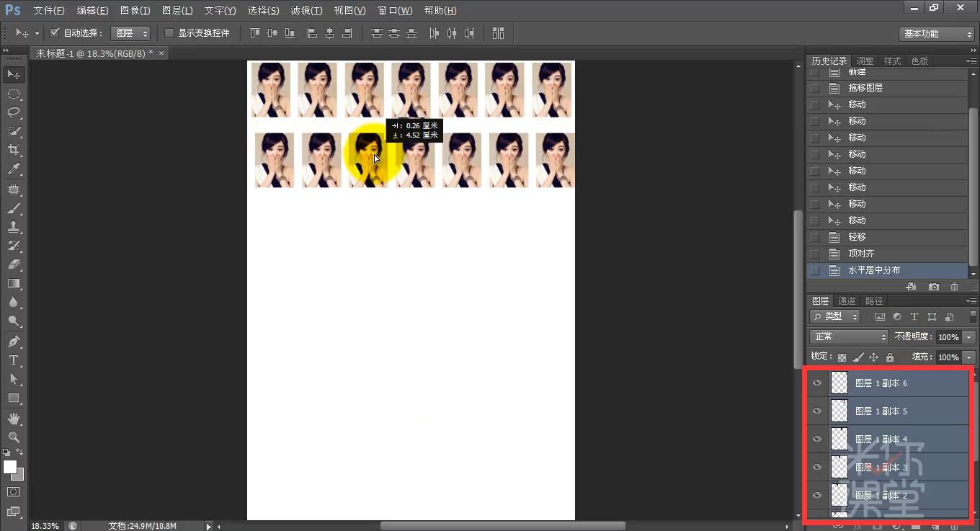Image resolution: width=980 pixels, height=531 pixels.
Task: Open the 正常 blend mode dropdown
Action: click(850, 337)
